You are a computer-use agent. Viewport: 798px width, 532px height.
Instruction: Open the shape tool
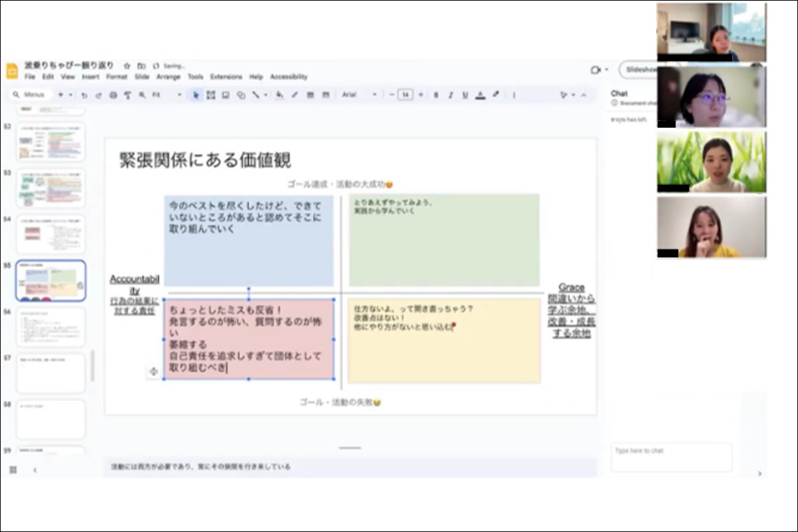241,95
